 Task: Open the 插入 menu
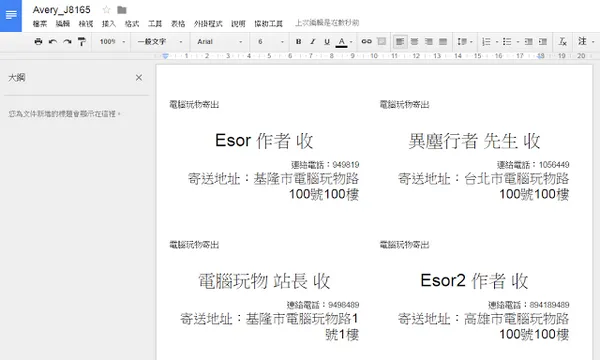[x=109, y=24]
